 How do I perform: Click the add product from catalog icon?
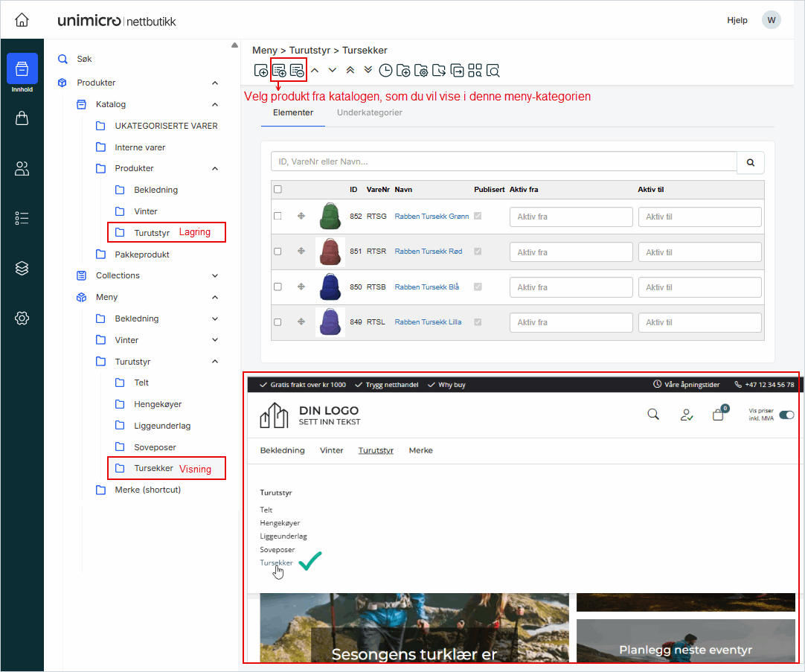coord(280,71)
